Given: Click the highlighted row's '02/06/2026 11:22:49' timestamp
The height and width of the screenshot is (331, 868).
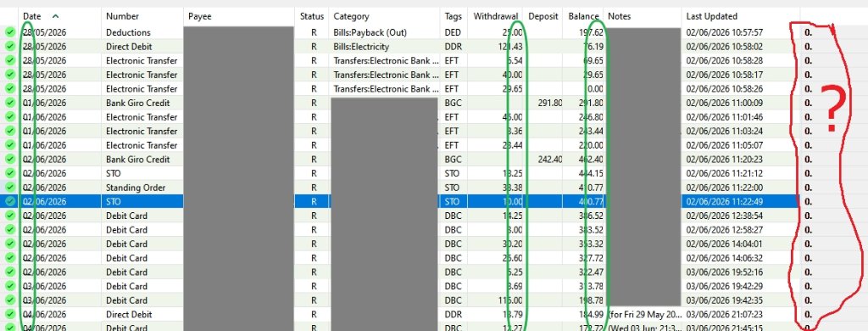Looking at the screenshot, I should click(725, 202).
